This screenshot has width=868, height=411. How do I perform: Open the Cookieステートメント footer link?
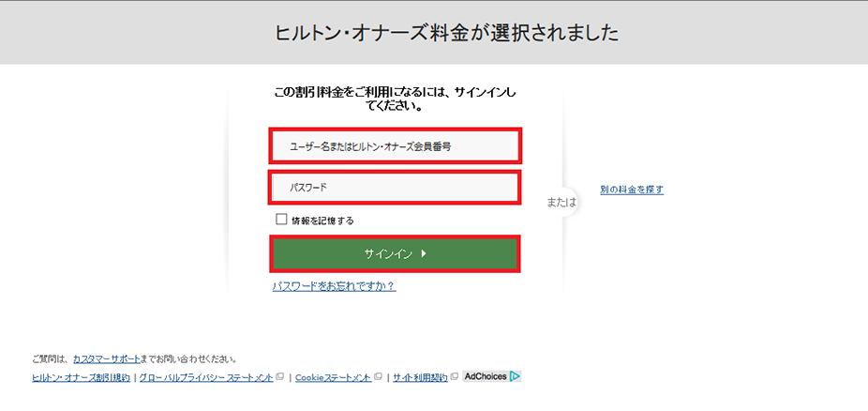pyautogui.click(x=334, y=377)
